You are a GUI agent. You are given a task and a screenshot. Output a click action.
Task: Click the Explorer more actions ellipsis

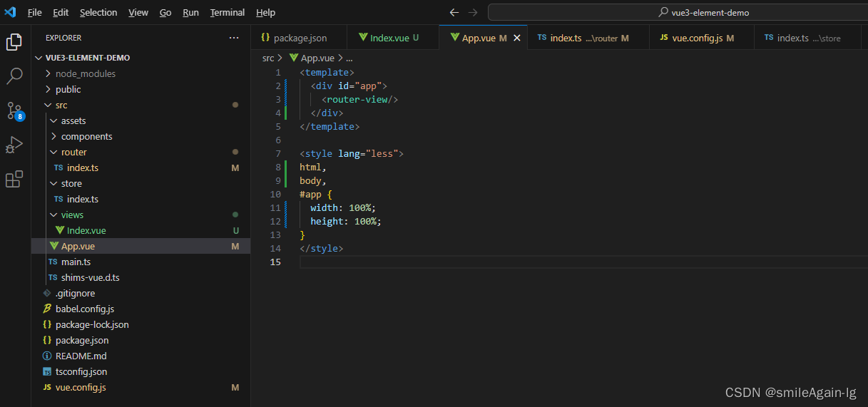tap(234, 38)
